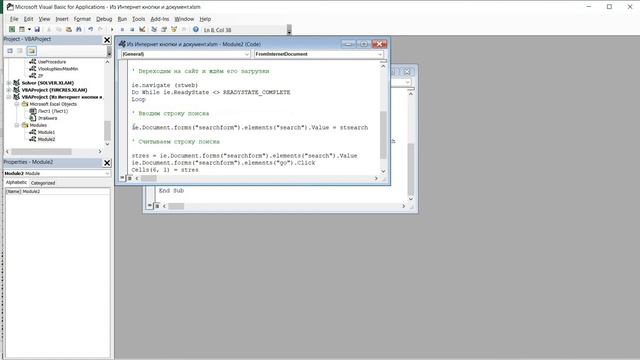Collapse the VBAProject (Из Интернет кнопки) node

9,97
